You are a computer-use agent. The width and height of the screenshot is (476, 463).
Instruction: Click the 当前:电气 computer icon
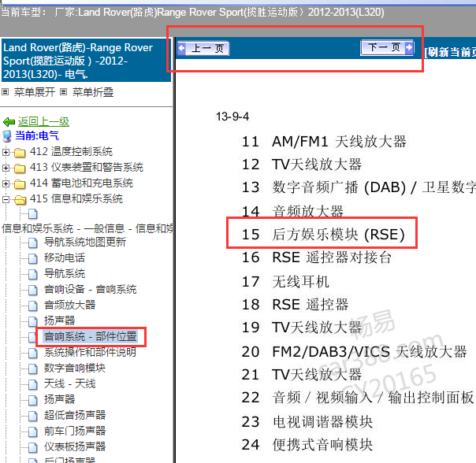(x=7, y=136)
